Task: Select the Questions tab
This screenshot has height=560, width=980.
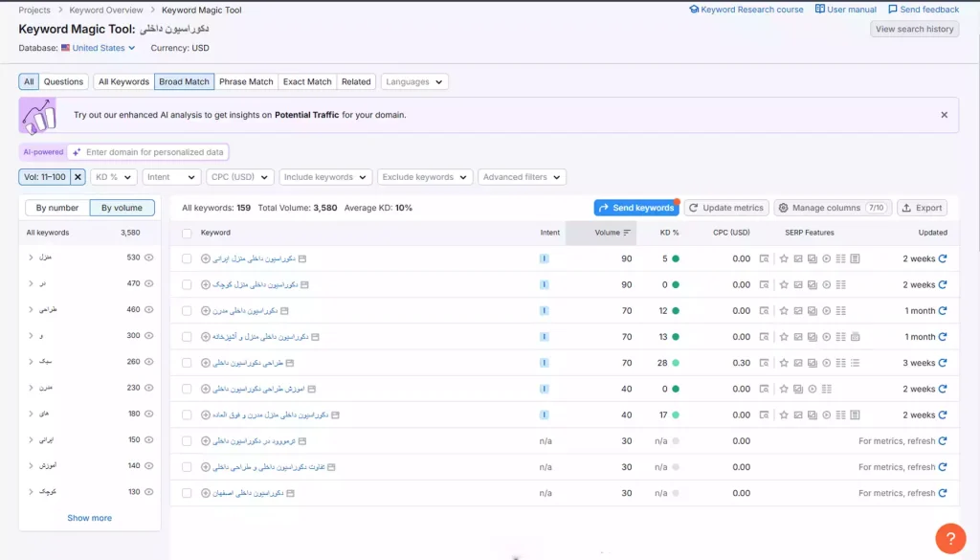Action: point(64,81)
